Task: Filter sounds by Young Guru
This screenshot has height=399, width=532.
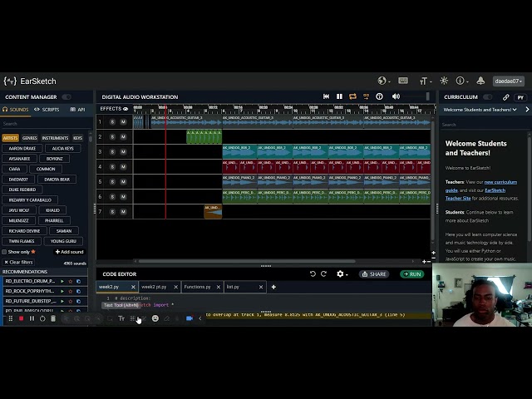Action: (x=63, y=241)
